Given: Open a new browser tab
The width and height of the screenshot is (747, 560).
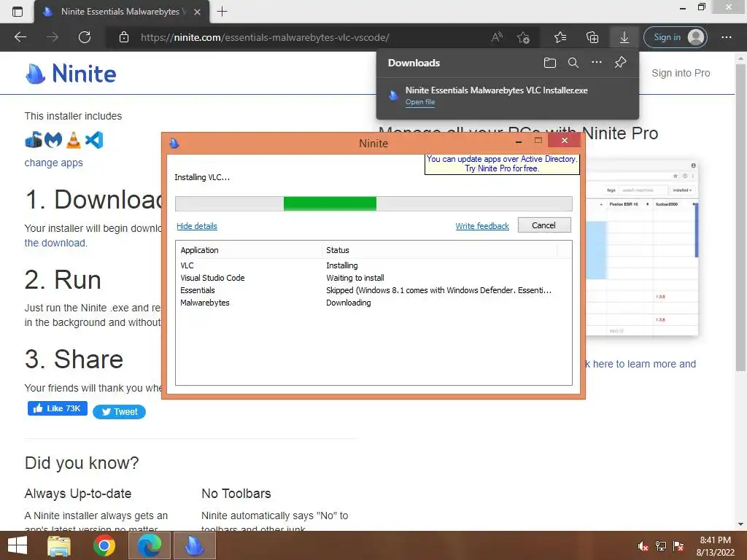Looking at the screenshot, I should 222,12.
